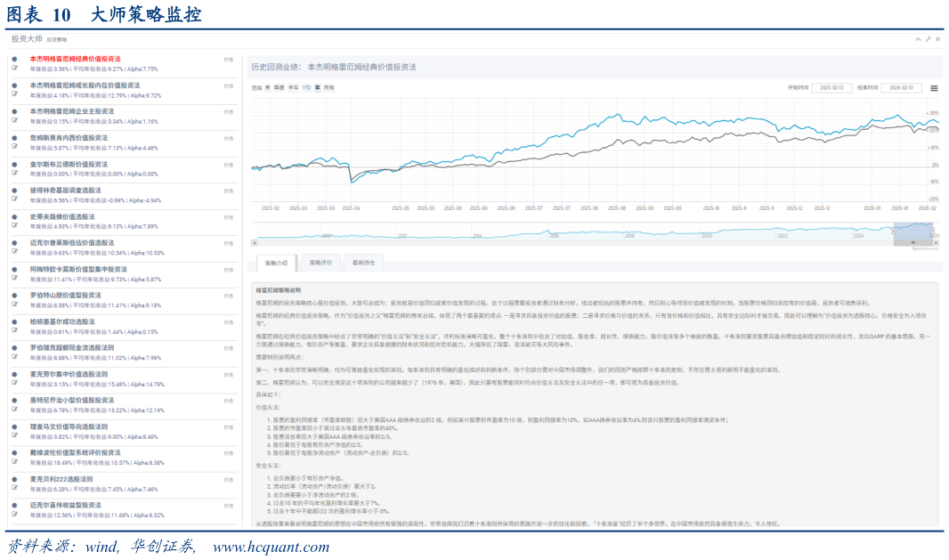Switch to the 策略评价 tab
This screenshot has height=560, width=949.
(x=321, y=263)
